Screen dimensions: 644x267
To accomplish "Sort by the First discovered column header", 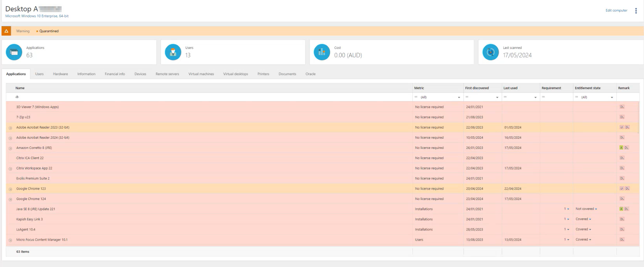I will 483,88.
